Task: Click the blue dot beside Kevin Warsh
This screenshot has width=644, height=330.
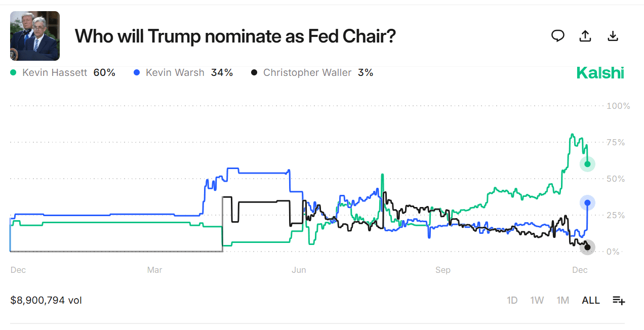Action: (137, 73)
